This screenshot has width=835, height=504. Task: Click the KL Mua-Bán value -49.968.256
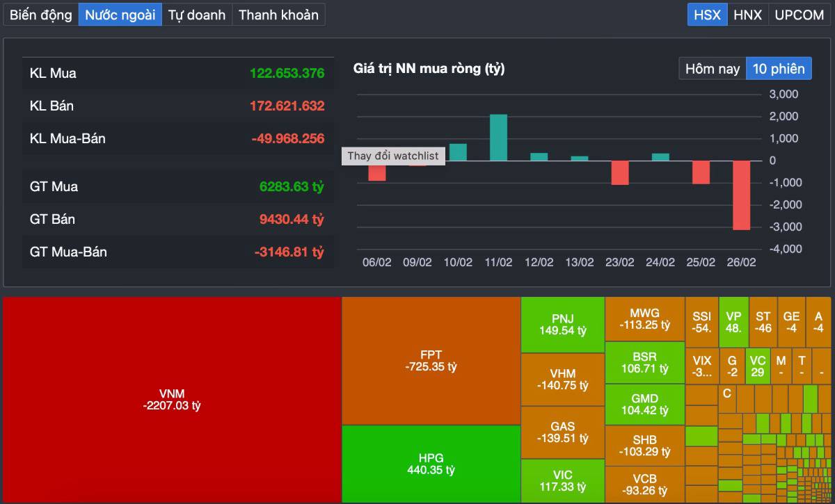pos(287,138)
